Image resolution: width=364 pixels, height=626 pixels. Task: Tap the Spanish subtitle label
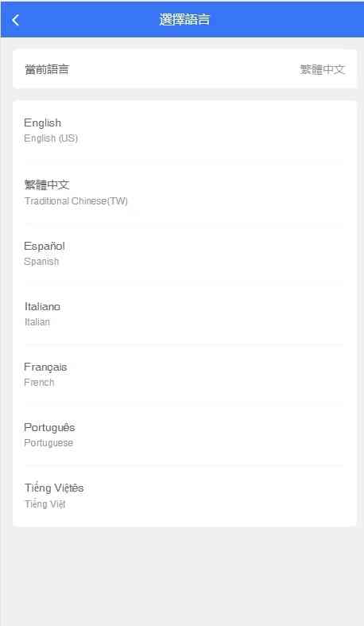[41, 262]
